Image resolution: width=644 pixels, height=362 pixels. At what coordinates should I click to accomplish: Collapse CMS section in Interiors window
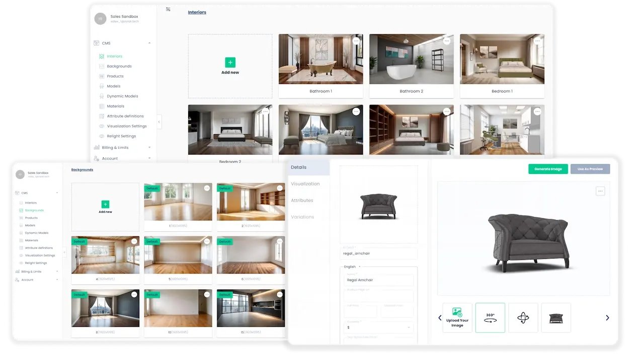click(x=149, y=43)
